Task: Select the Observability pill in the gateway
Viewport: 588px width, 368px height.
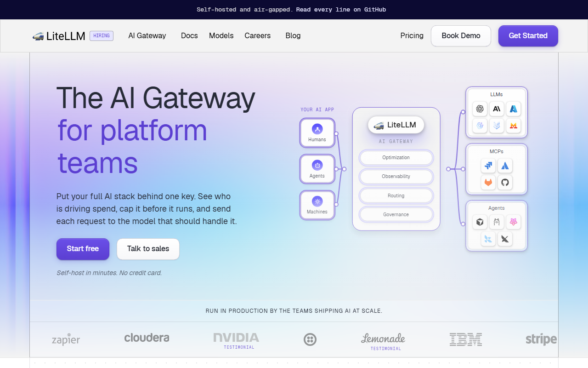Action: point(396,177)
